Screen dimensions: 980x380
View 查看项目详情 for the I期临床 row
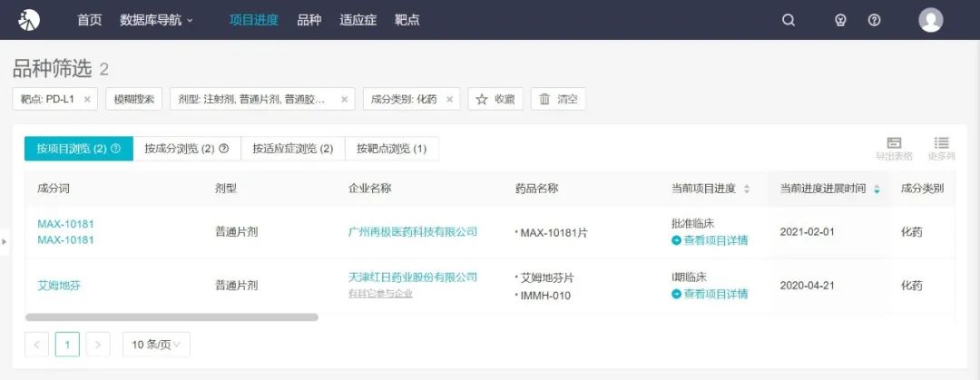point(710,294)
